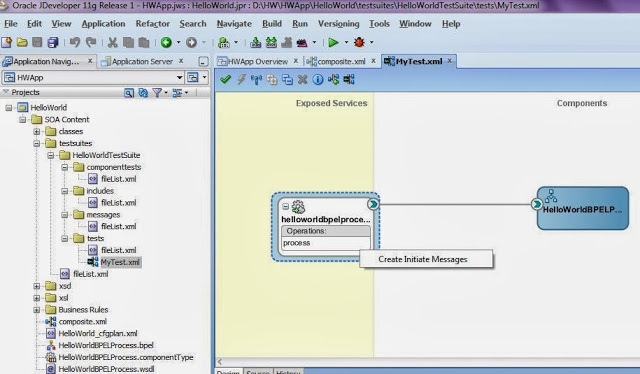Click the New file toolbar icon

7,42
